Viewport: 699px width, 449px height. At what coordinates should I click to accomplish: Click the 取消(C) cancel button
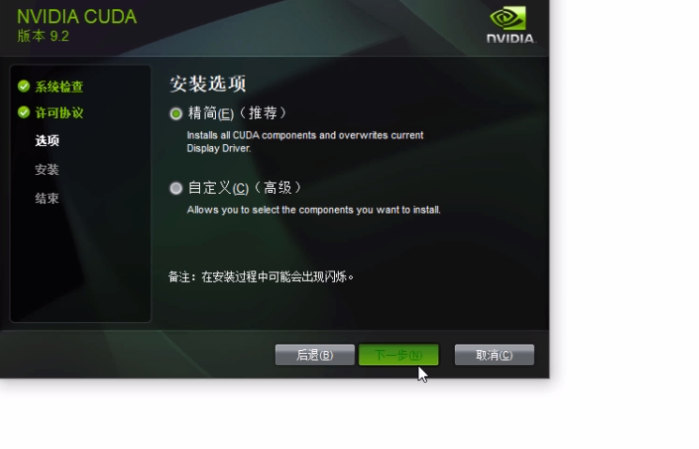coord(494,355)
